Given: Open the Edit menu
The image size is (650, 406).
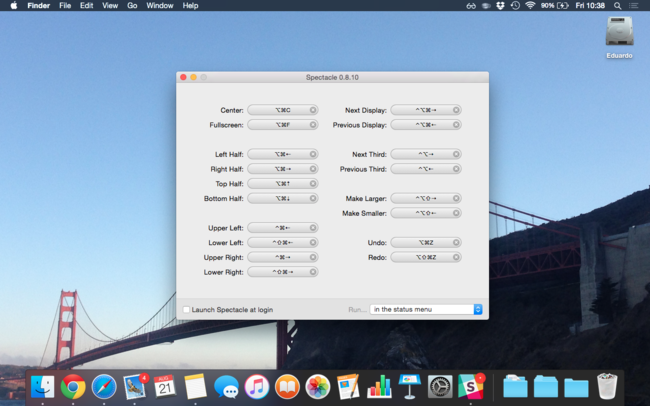Looking at the screenshot, I should [x=86, y=5].
